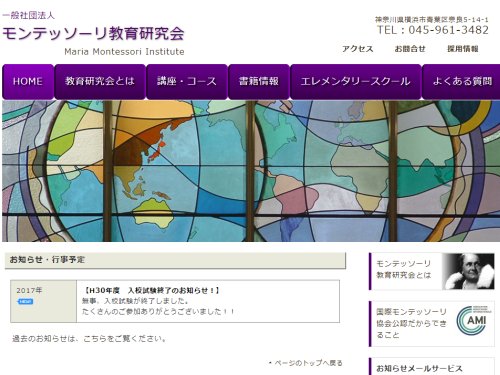Screen dimensions: 500x375
Task: Click the stained glass world map banner
Action: tap(251, 171)
